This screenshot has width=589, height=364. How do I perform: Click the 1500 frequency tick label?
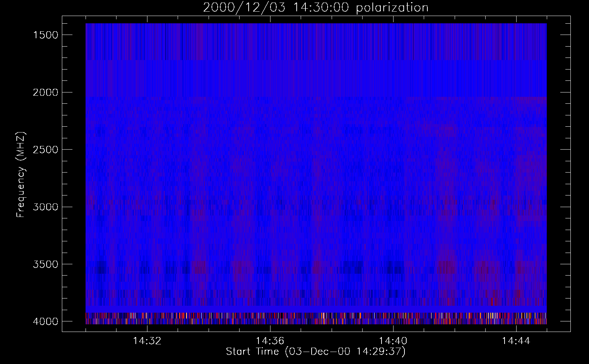click(x=46, y=35)
